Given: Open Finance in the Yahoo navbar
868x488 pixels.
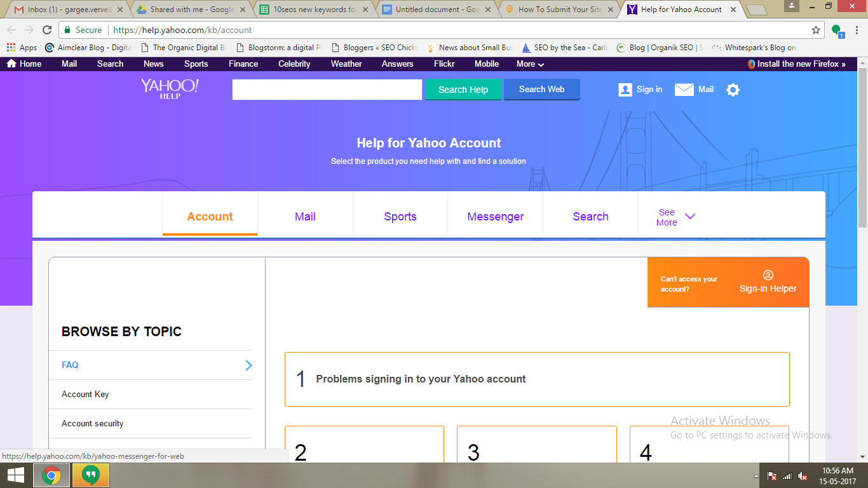Looking at the screenshot, I should tap(243, 64).
